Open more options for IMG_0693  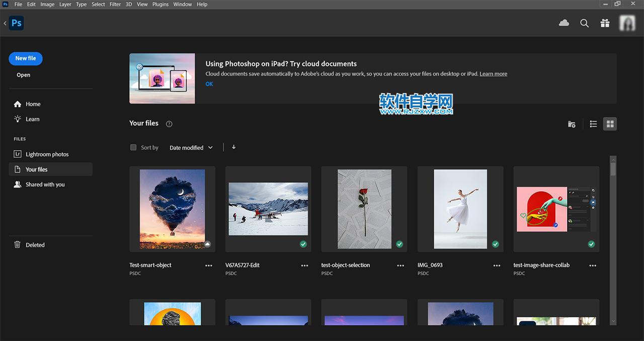[497, 265]
